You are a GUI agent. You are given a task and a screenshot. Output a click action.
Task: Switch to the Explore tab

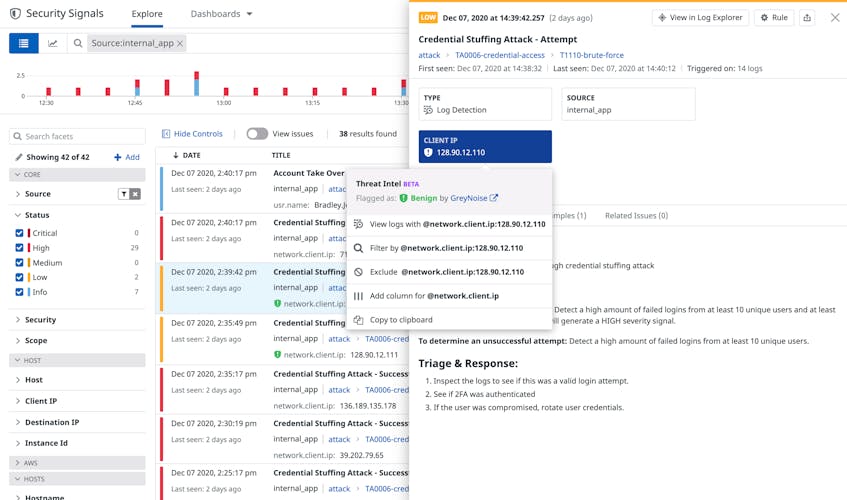[x=147, y=14]
